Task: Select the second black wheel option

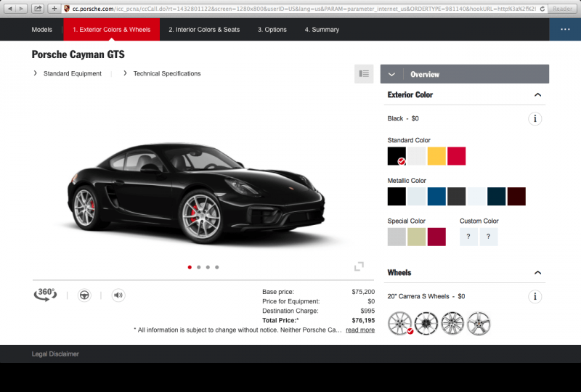Action: pos(426,324)
